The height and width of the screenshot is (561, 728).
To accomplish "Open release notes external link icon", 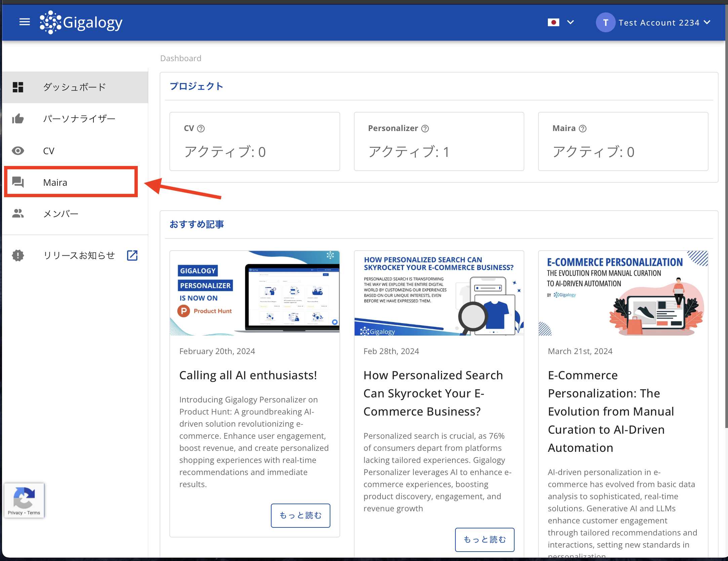I will coord(132,255).
